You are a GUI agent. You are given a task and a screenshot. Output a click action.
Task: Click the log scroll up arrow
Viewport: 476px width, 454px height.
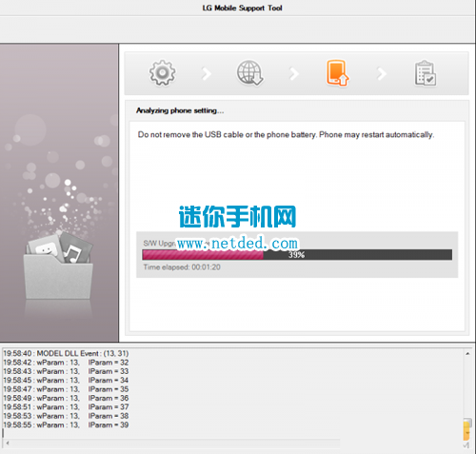467,354
